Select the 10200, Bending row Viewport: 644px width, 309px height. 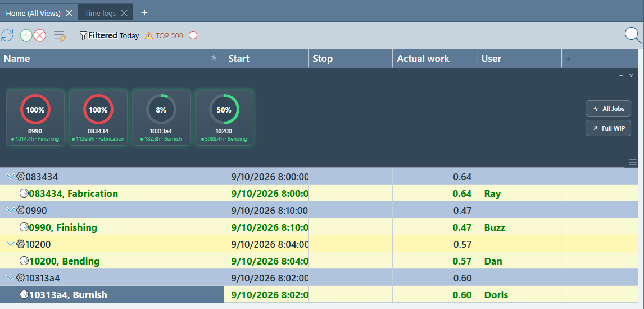tap(319, 261)
